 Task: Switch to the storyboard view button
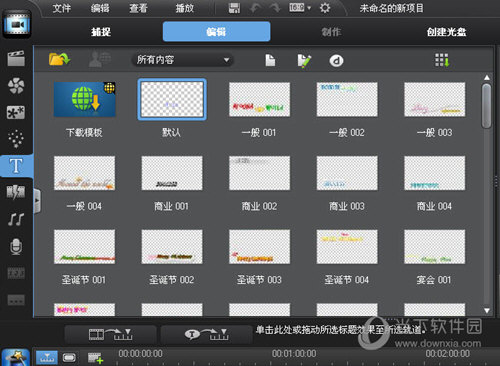(x=69, y=358)
